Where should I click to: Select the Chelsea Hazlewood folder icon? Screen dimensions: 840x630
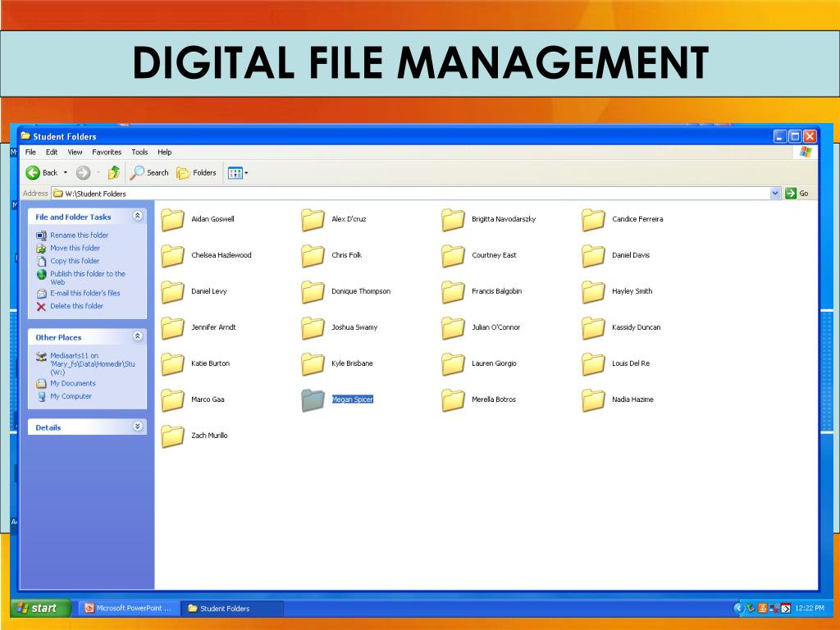(172, 256)
